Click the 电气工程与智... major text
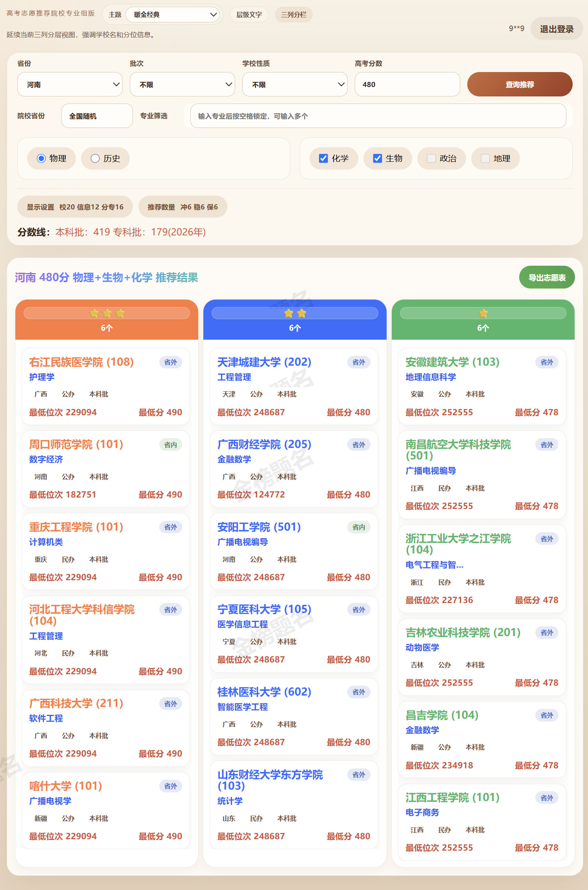Image resolution: width=588 pixels, height=890 pixels. coord(435,565)
